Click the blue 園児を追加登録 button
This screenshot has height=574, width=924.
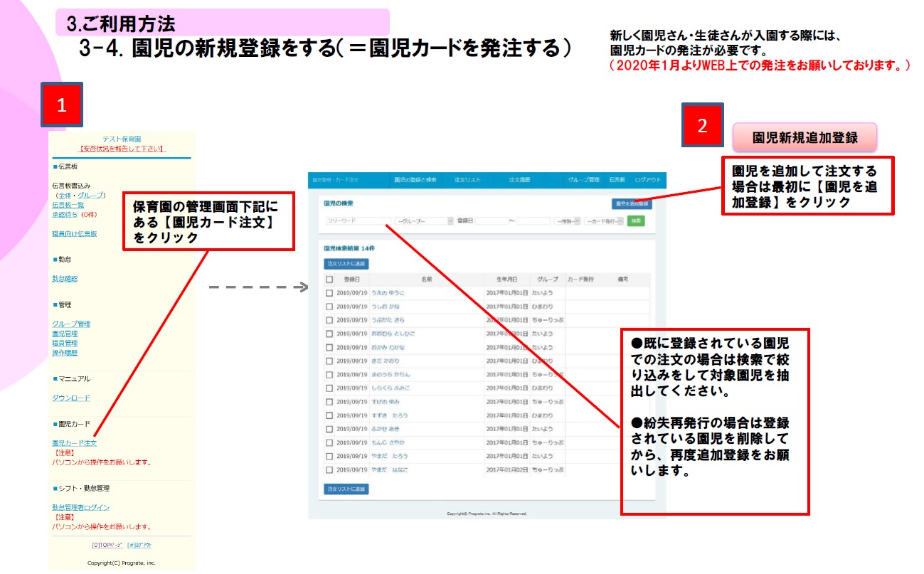pyautogui.click(x=632, y=203)
